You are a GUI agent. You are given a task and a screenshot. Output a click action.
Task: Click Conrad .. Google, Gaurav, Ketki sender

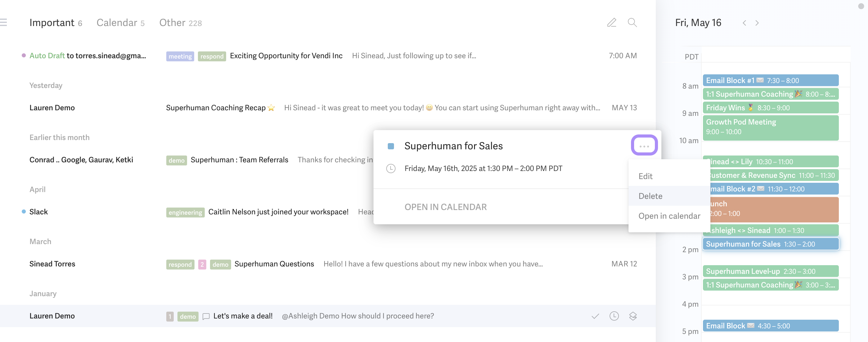tap(81, 160)
